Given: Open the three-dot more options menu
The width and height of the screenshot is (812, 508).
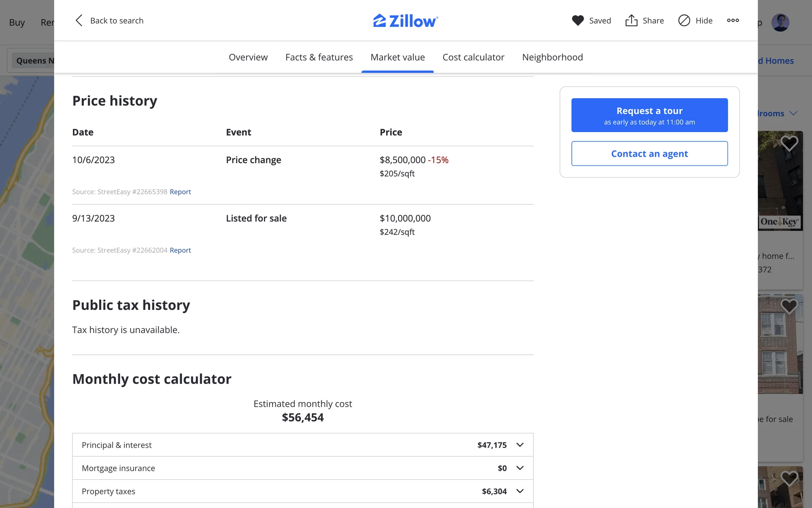Looking at the screenshot, I should (x=733, y=20).
